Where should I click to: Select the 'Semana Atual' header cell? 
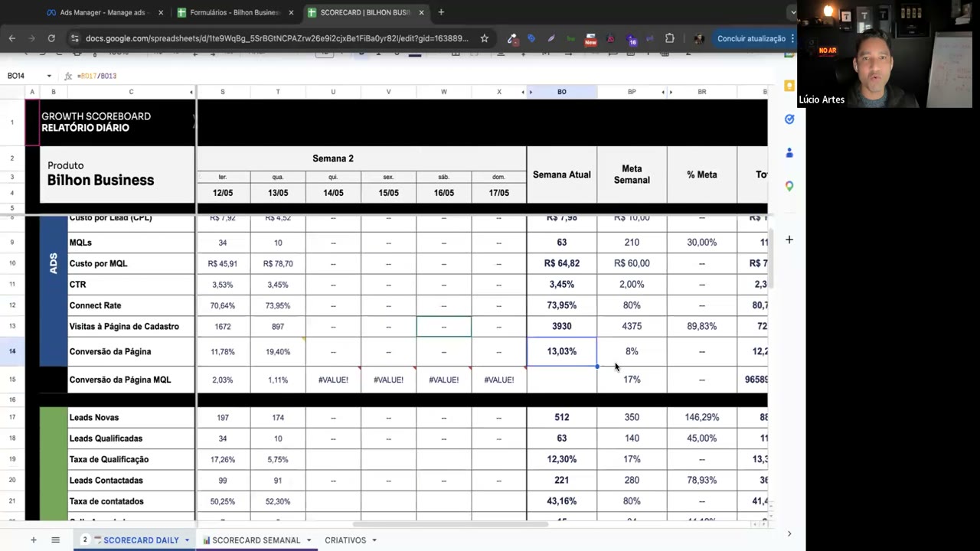click(562, 174)
